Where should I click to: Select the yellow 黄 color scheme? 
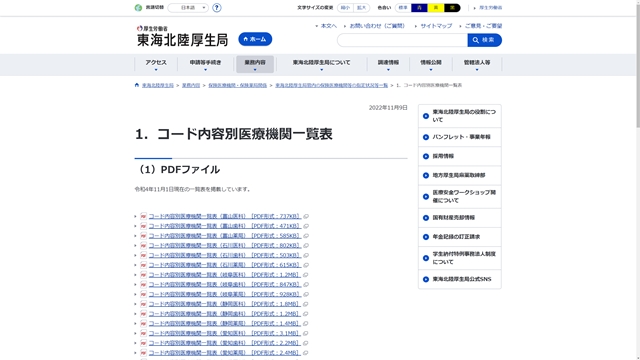click(436, 8)
